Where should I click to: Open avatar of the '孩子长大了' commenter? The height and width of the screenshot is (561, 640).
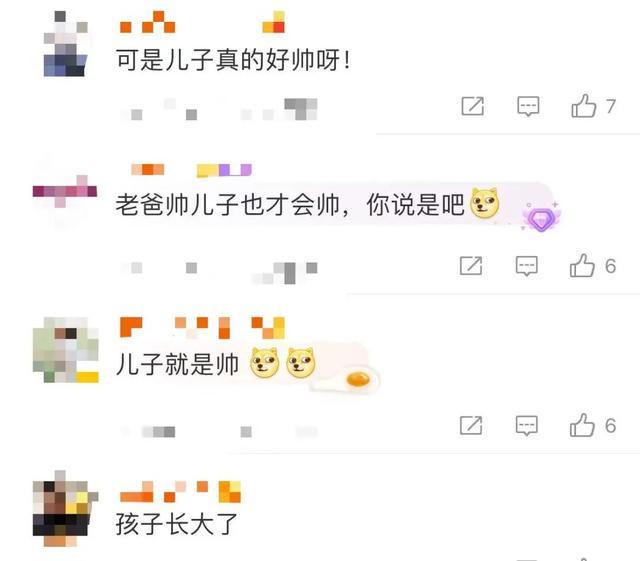pos(65,509)
